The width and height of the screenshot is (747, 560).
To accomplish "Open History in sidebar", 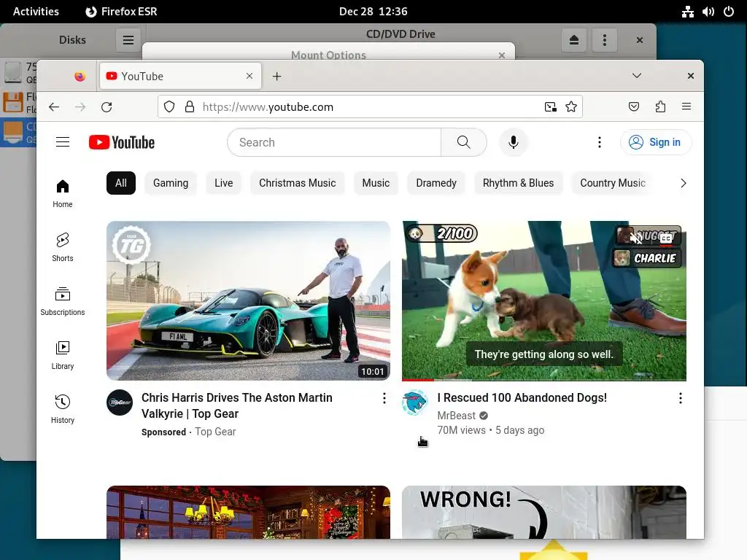I will tap(63, 410).
